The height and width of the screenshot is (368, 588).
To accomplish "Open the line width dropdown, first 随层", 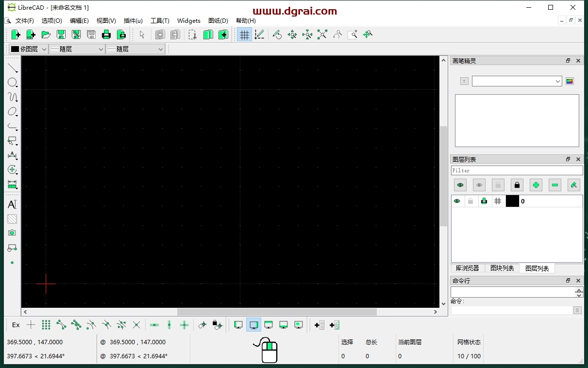I will (77, 49).
